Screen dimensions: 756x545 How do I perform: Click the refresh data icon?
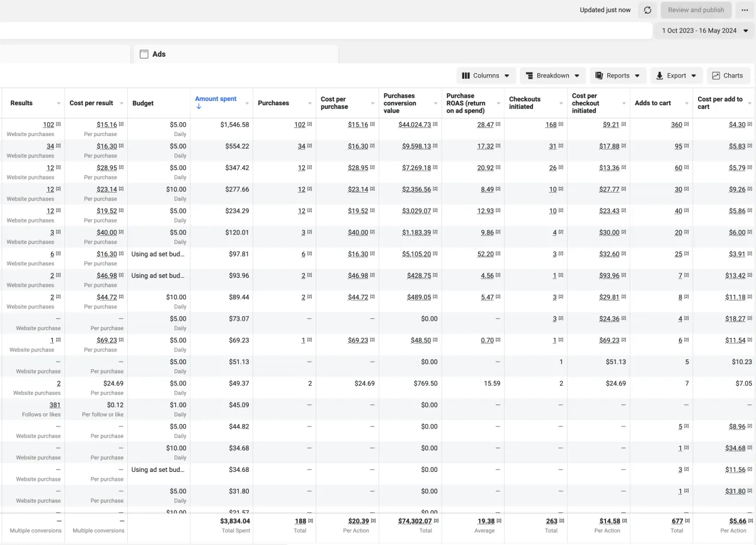click(647, 10)
